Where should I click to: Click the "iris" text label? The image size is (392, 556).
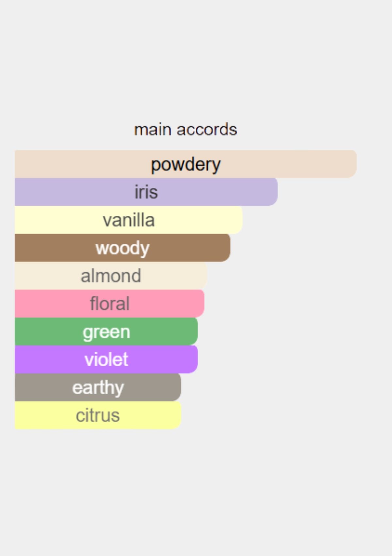point(146,192)
